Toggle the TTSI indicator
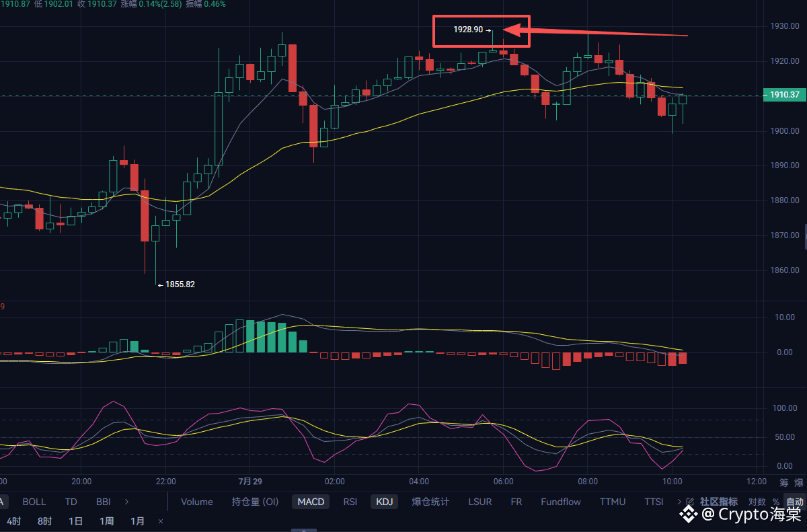 coord(654,502)
